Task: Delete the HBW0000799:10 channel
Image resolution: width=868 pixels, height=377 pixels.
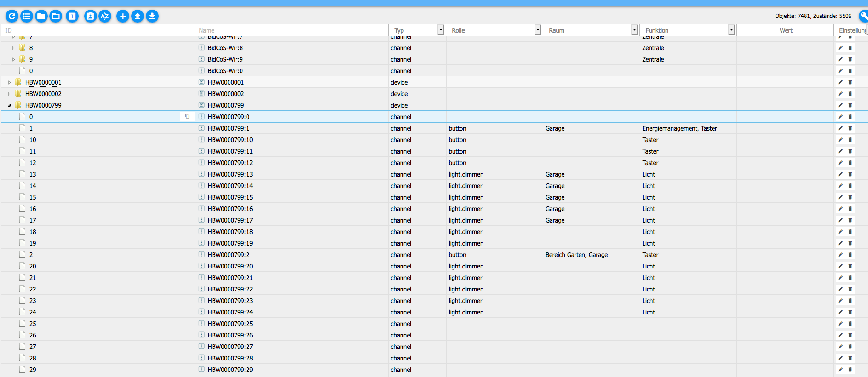Action: (x=850, y=140)
